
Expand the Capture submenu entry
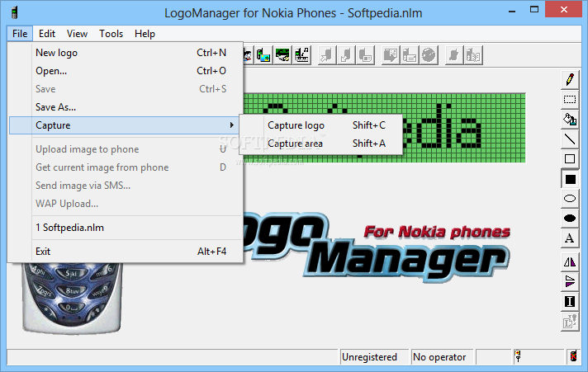124,125
